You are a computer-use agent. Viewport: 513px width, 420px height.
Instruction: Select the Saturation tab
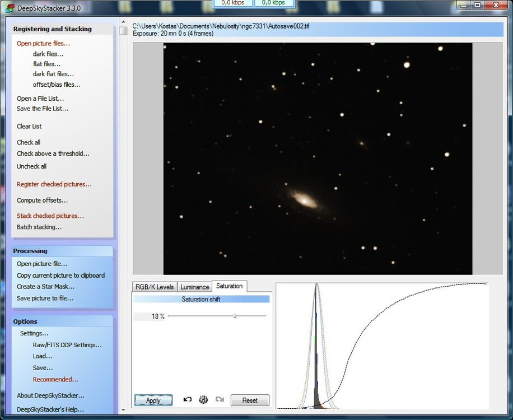(x=229, y=286)
